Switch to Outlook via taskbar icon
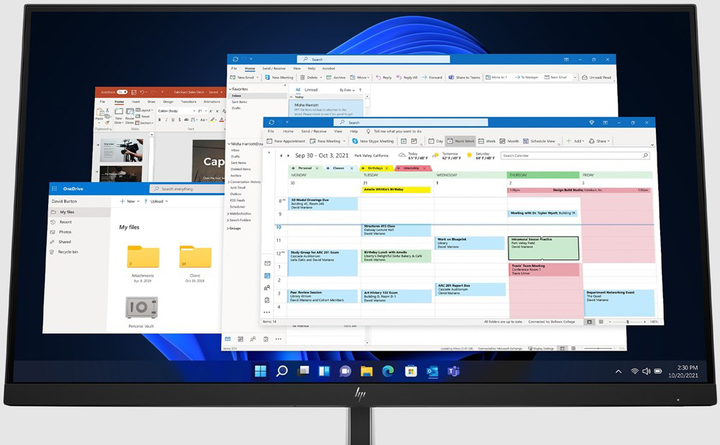The image size is (720, 445). click(432, 371)
